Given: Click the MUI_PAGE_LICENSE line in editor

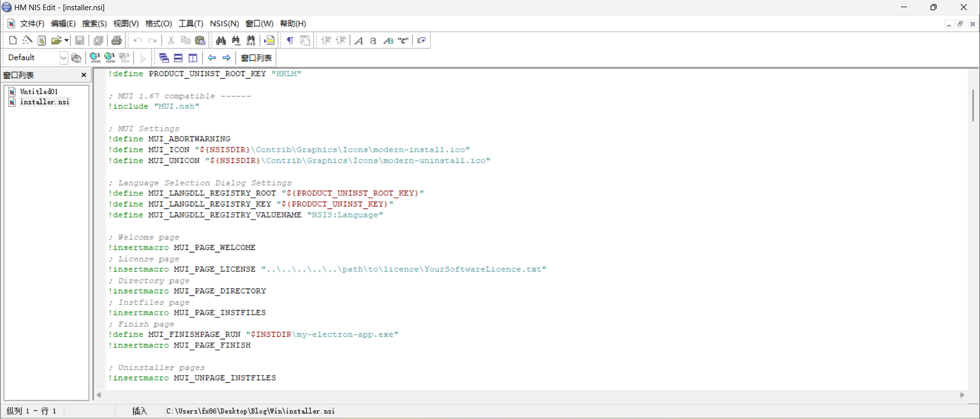Looking at the screenshot, I should coord(327,269).
